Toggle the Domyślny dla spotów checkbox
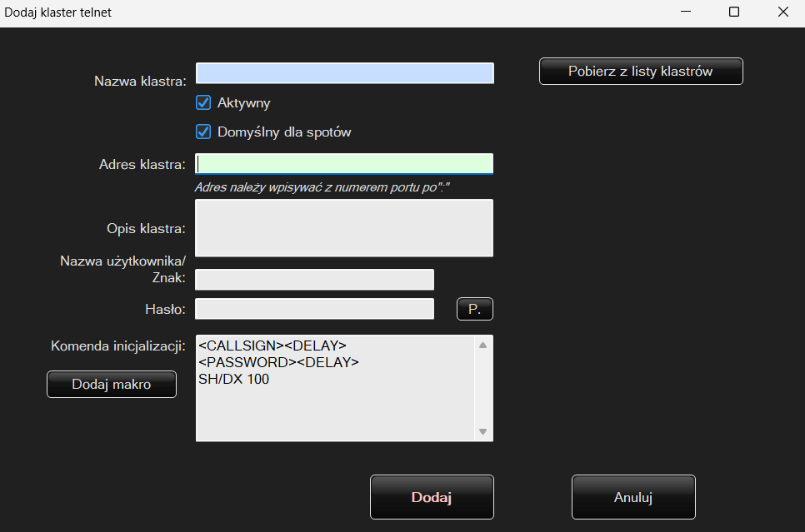805x532 pixels. click(x=203, y=132)
